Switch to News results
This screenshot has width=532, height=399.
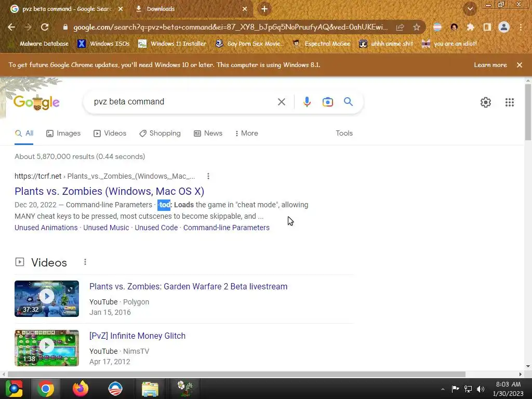[208, 134]
